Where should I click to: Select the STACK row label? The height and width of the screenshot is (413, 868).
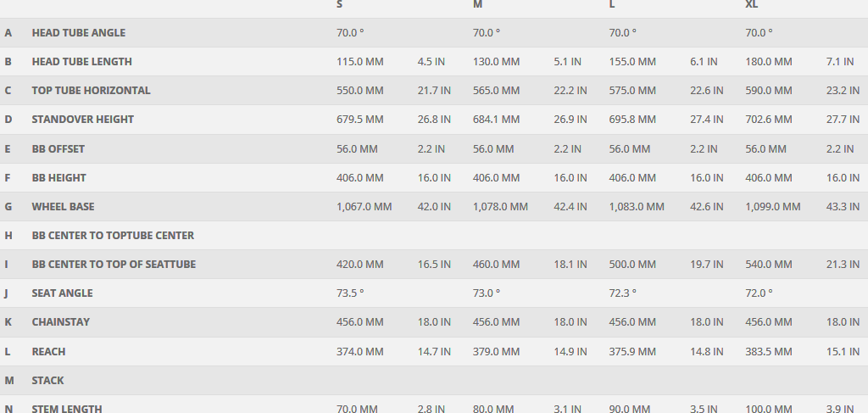click(x=47, y=381)
